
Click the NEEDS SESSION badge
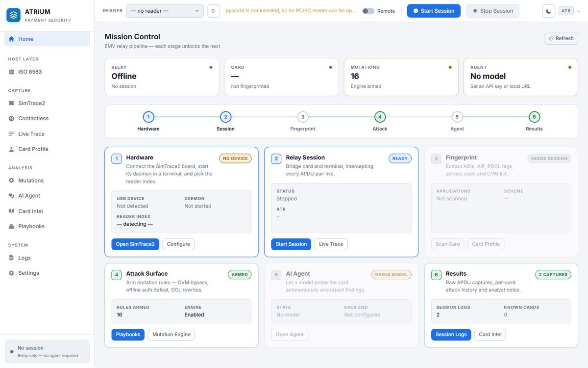[x=549, y=158]
